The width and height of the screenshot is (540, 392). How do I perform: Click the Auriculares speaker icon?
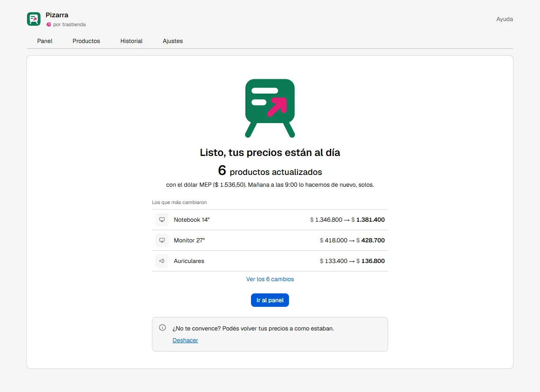point(162,261)
